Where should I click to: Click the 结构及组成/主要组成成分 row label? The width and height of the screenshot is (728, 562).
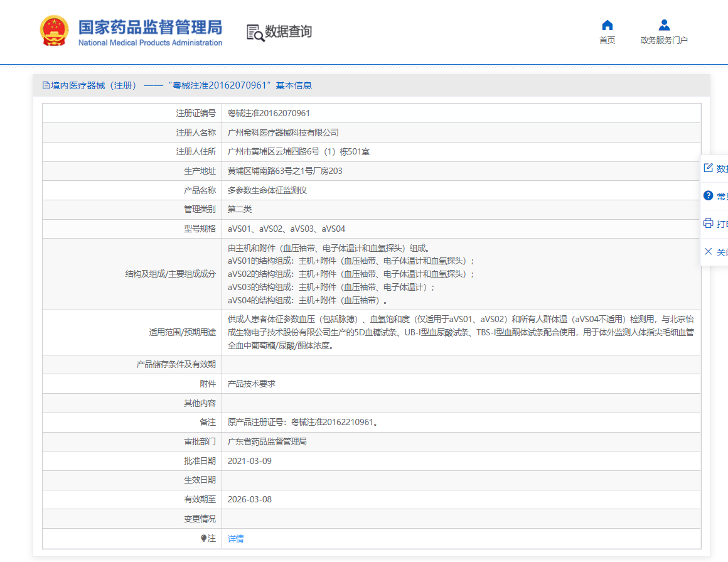(x=171, y=274)
